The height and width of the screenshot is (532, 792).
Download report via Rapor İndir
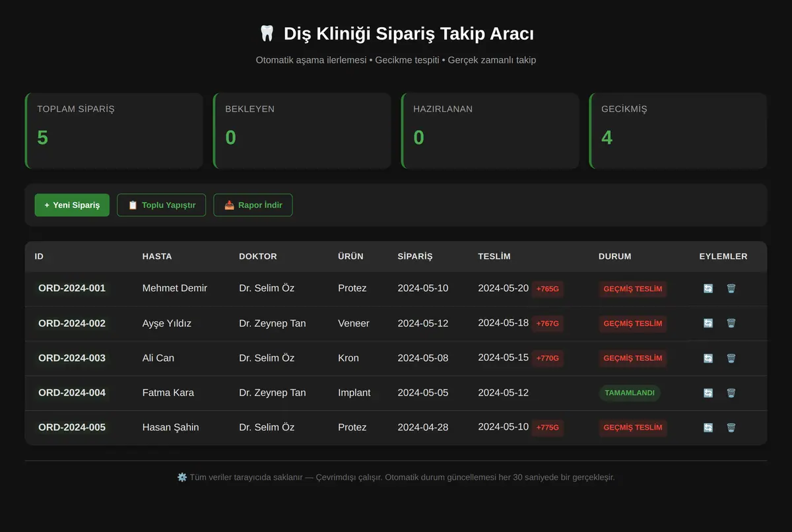click(x=253, y=205)
